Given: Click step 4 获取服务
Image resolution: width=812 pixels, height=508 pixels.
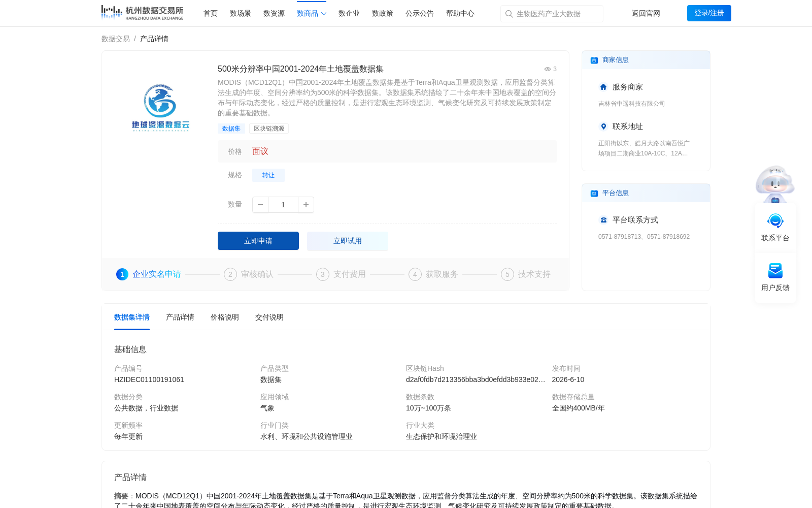Looking at the screenshot, I should tap(433, 274).
